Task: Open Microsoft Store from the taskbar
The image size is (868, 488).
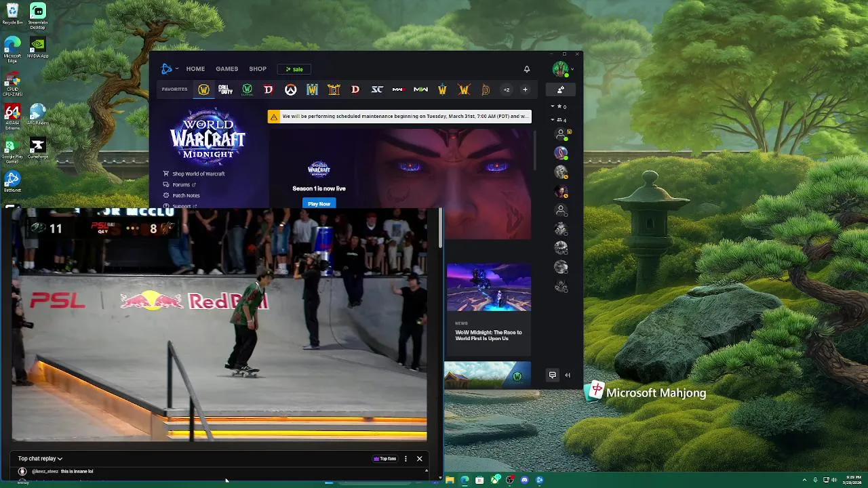Action: (x=479, y=480)
